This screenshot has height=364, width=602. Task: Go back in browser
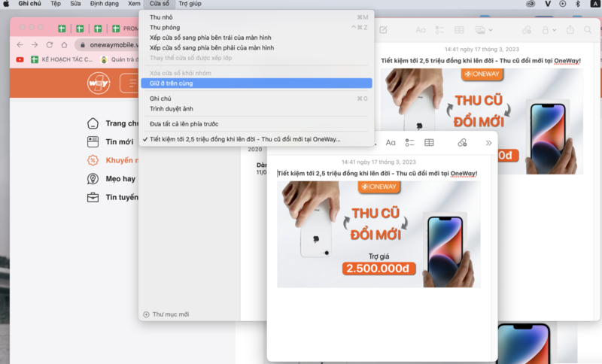point(20,45)
